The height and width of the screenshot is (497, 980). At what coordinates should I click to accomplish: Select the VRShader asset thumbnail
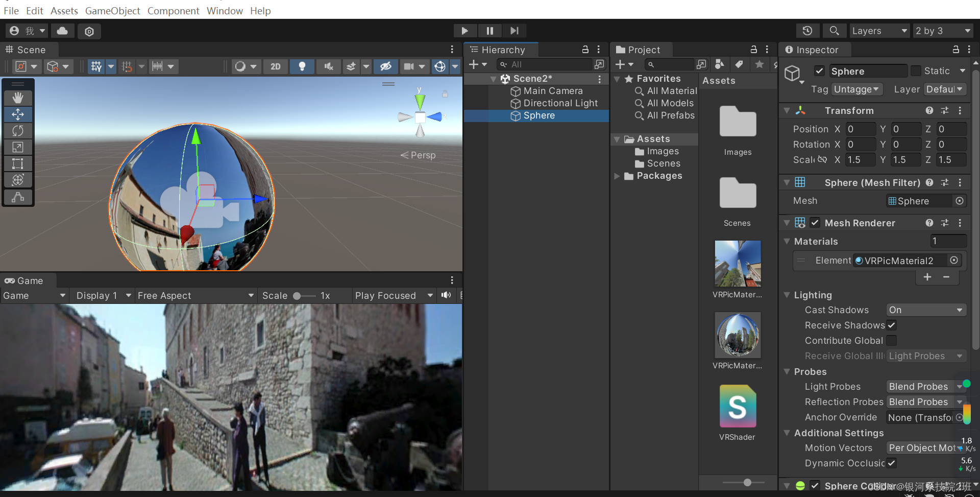(x=737, y=405)
